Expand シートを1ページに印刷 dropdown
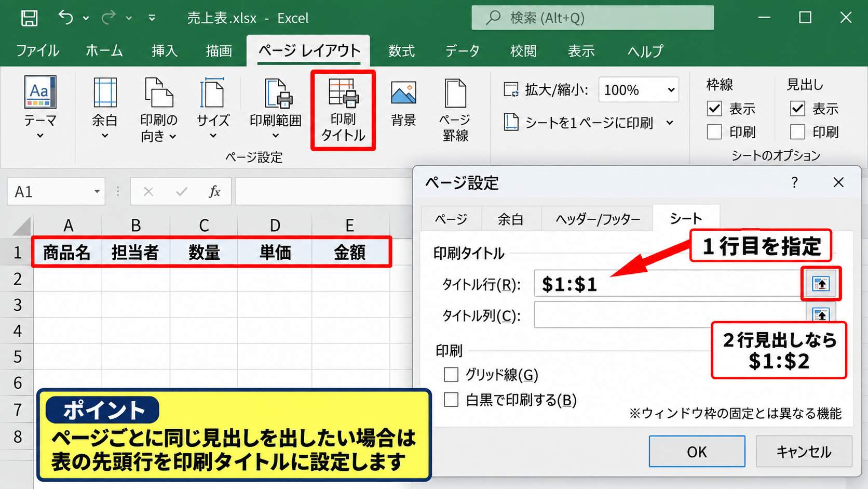Screen dimensions: 868x489 670,123
